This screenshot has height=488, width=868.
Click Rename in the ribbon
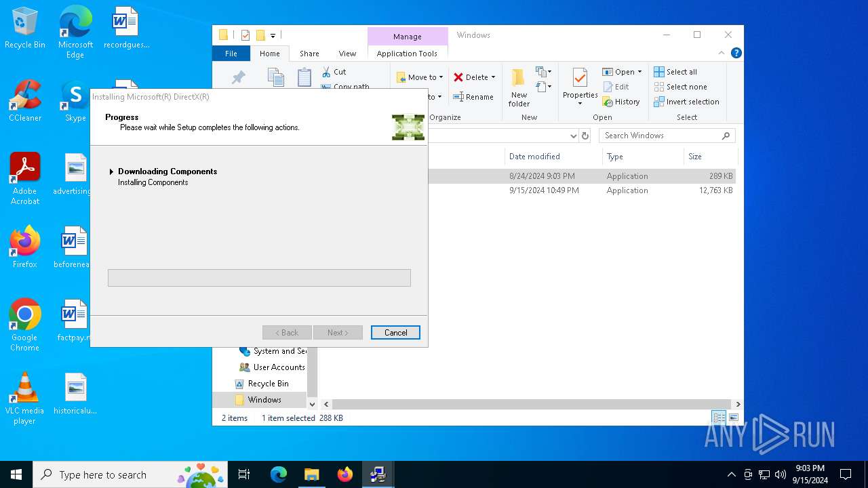pos(473,97)
